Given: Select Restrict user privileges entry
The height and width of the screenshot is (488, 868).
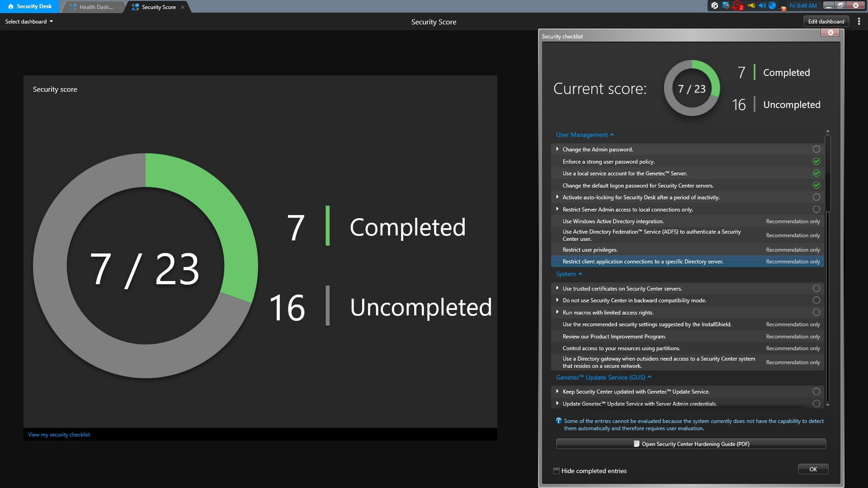Looking at the screenshot, I should (x=590, y=250).
